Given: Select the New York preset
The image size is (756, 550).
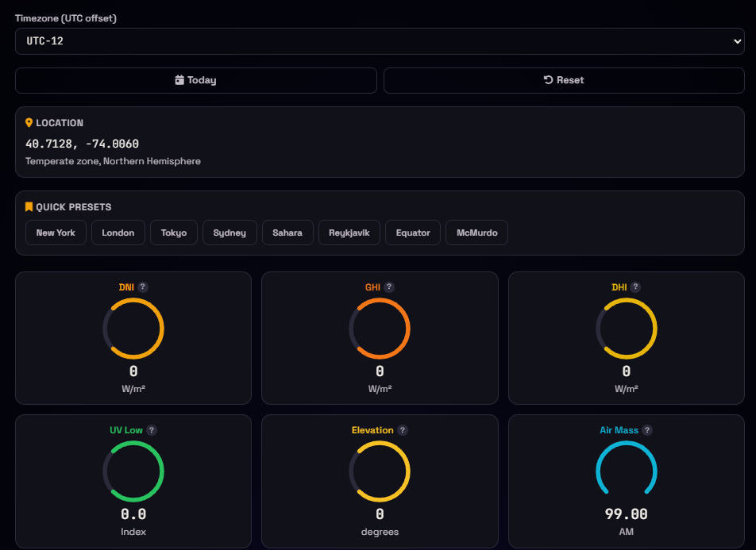Looking at the screenshot, I should click(x=56, y=233).
